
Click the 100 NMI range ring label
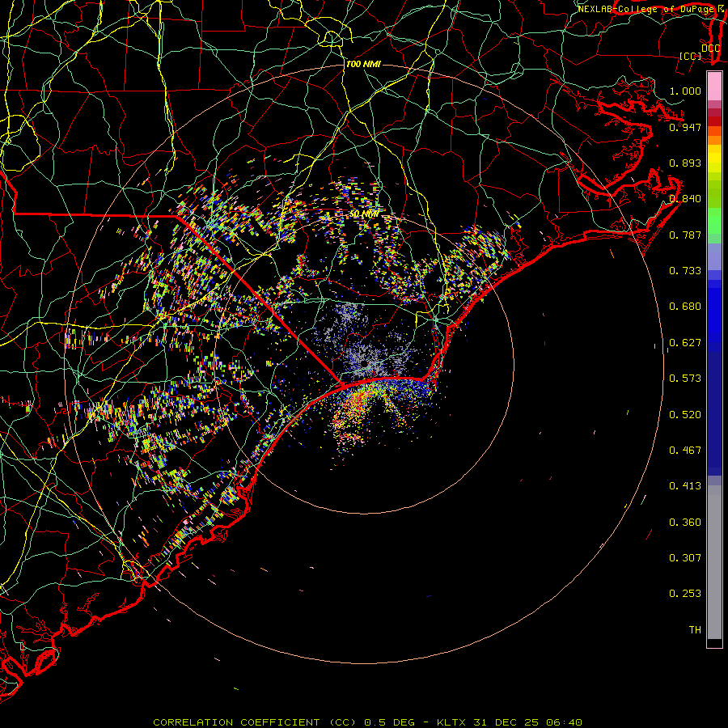tap(363, 64)
